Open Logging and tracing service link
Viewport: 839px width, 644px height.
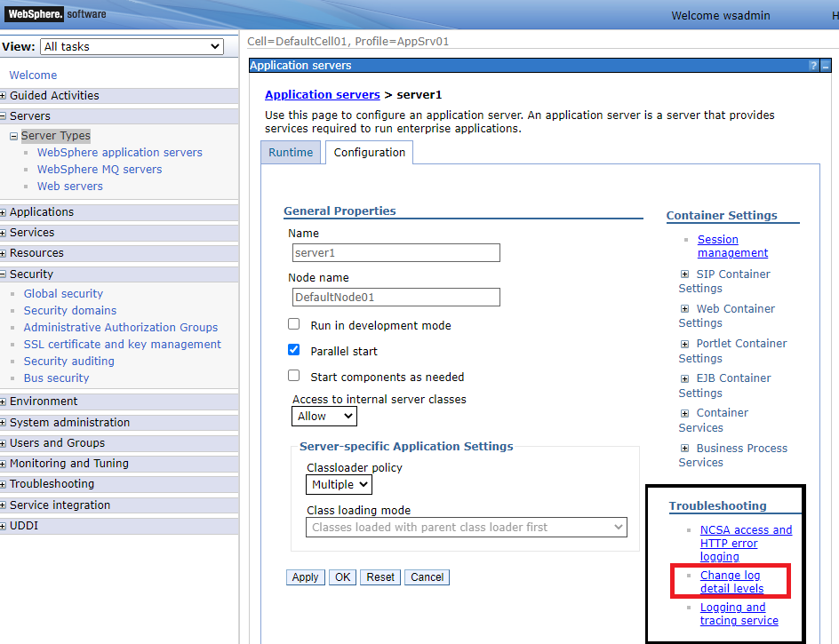point(739,614)
